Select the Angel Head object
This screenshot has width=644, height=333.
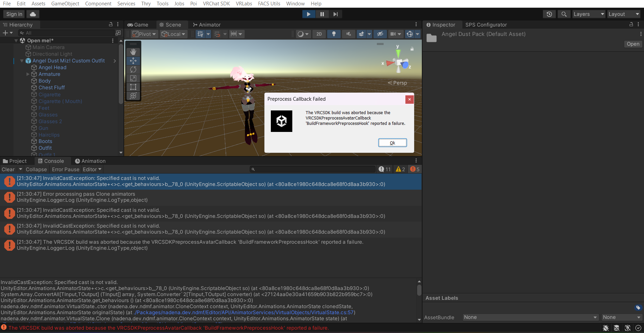tap(52, 67)
